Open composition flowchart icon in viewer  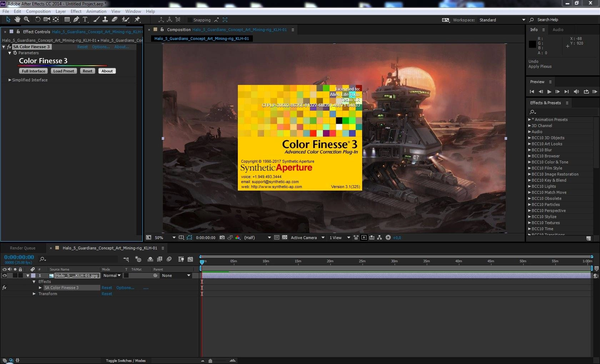pyautogui.click(x=379, y=237)
